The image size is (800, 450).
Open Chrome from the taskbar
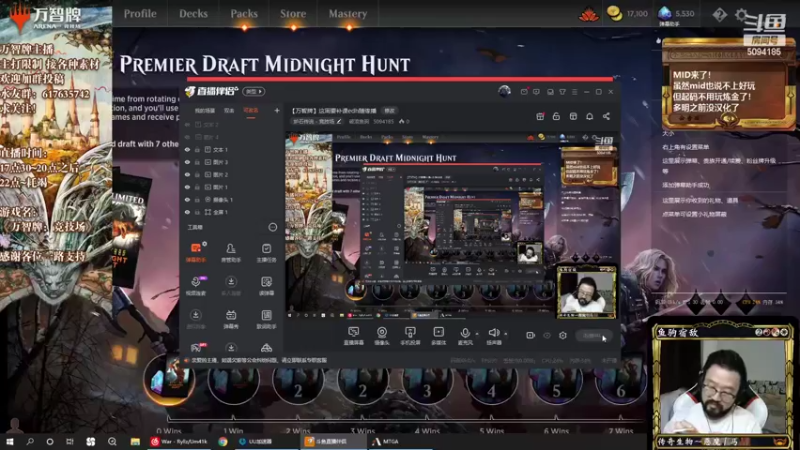[x=223, y=442]
